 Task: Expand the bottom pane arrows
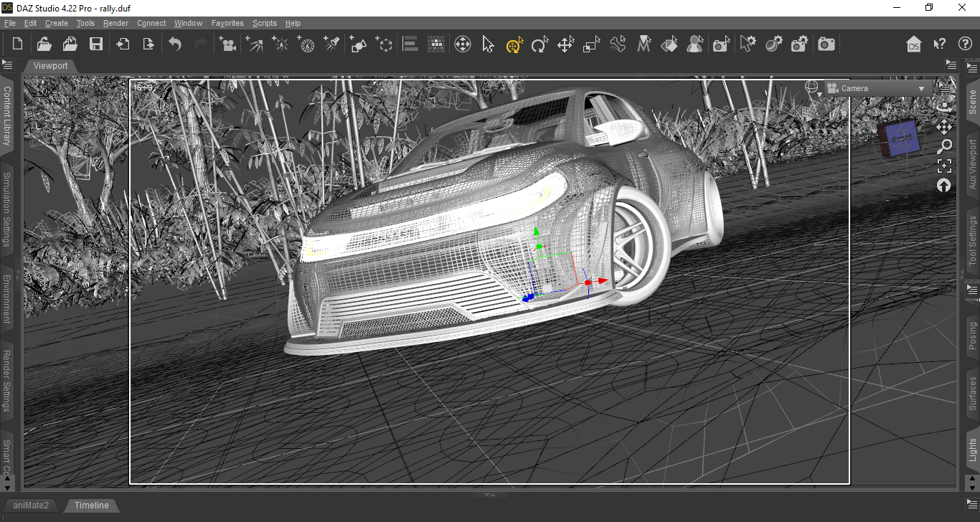tap(490, 495)
